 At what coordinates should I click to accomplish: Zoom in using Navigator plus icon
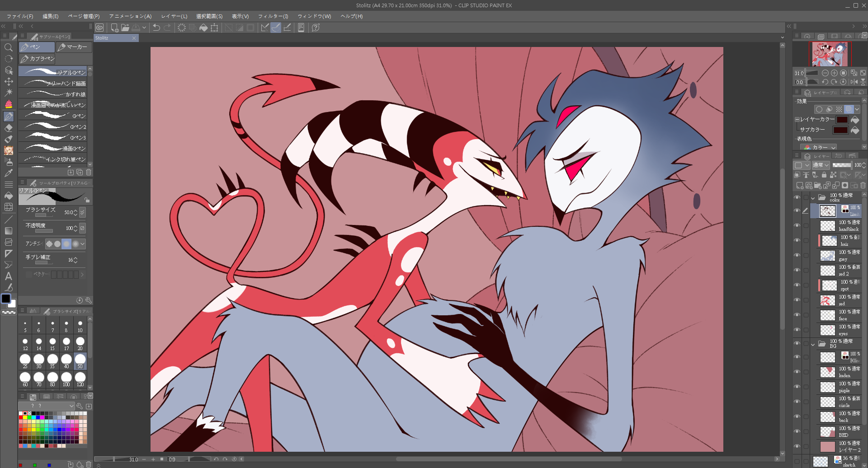click(834, 73)
